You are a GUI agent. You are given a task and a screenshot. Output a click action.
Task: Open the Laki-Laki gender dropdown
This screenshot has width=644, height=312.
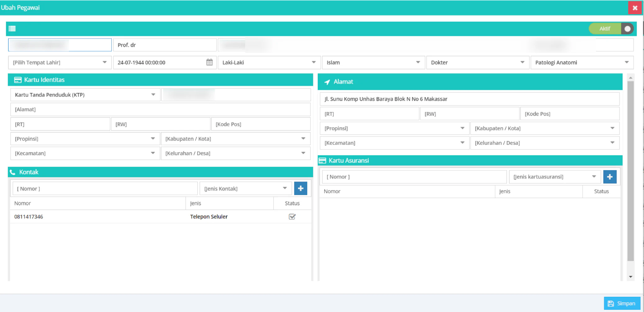[x=269, y=62]
